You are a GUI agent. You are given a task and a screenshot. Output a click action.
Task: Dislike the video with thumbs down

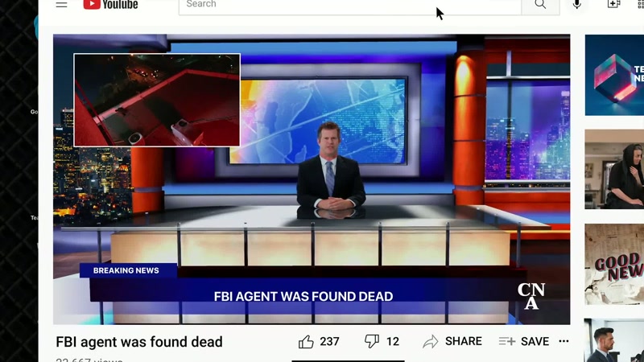pyautogui.click(x=372, y=341)
